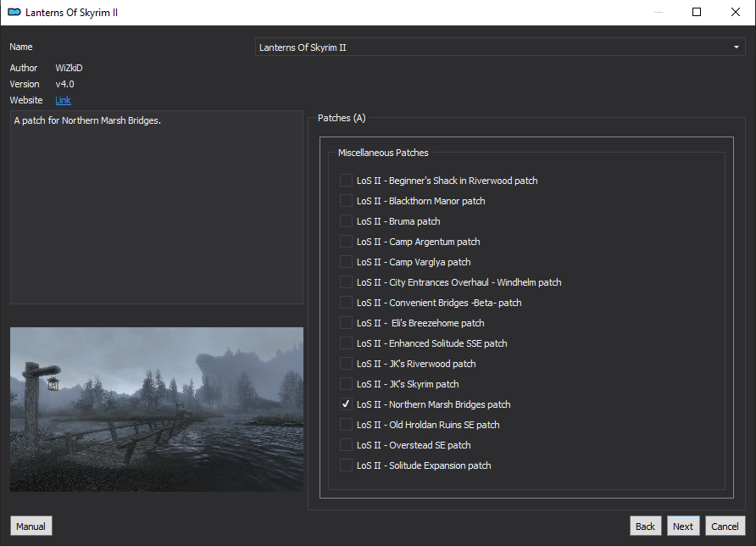Click the Miscellaneous Patches group title
The image size is (756, 546).
click(x=383, y=153)
